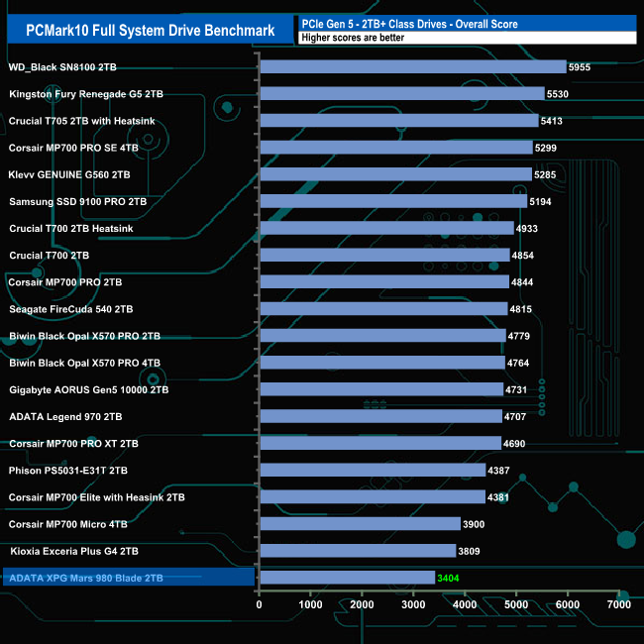Image resolution: width=644 pixels, height=644 pixels.
Task: Click the Corsair MP700 Micro 4TB bar
Action: [x=361, y=524]
